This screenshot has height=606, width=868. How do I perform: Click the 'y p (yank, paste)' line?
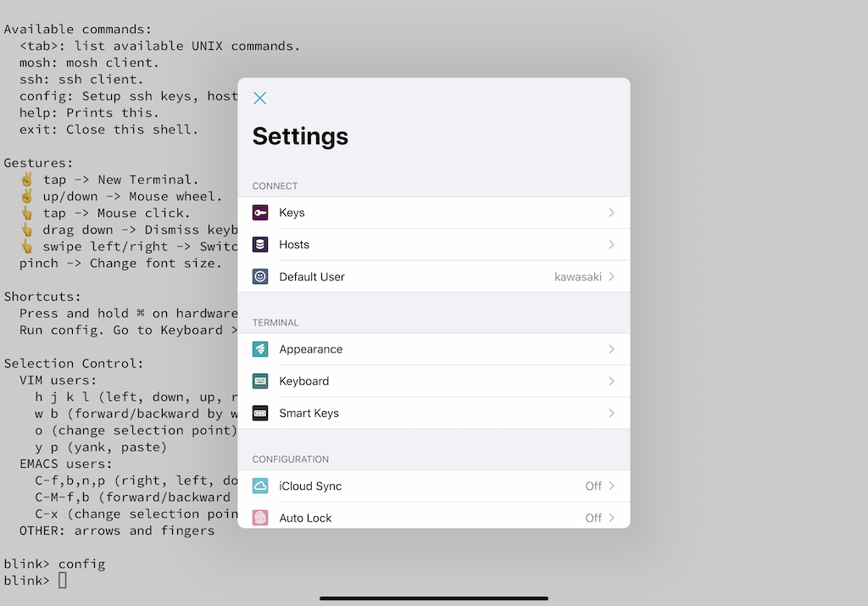pyautogui.click(x=101, y=448)
